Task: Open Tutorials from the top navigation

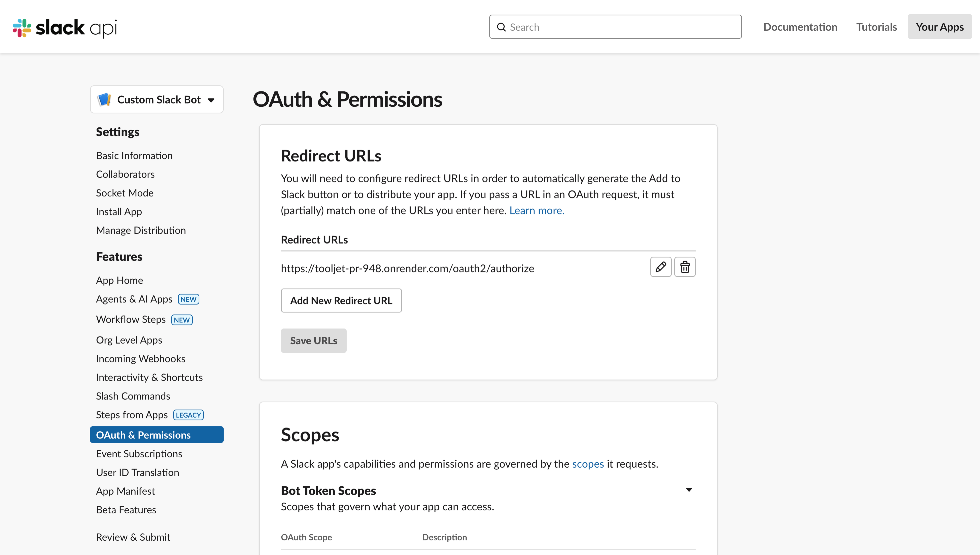Action: [876, 27]
